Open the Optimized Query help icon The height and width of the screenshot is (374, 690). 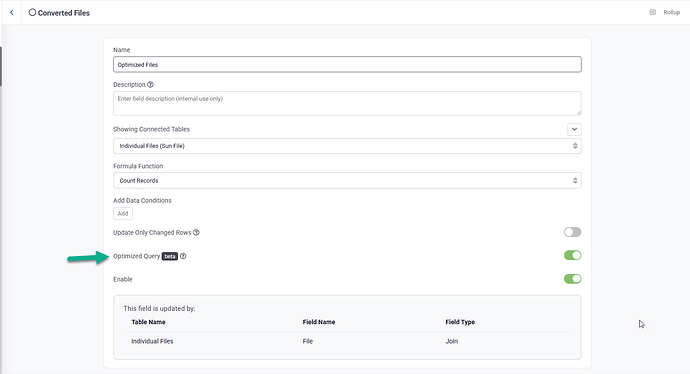pyautogui.click(x=183, y=256)
